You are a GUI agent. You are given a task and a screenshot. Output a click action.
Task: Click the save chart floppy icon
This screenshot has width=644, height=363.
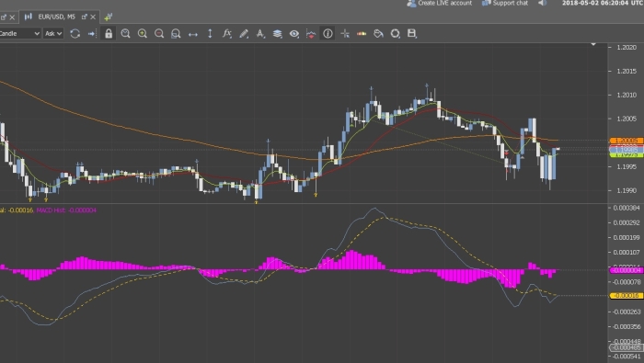tap(412, 34)
